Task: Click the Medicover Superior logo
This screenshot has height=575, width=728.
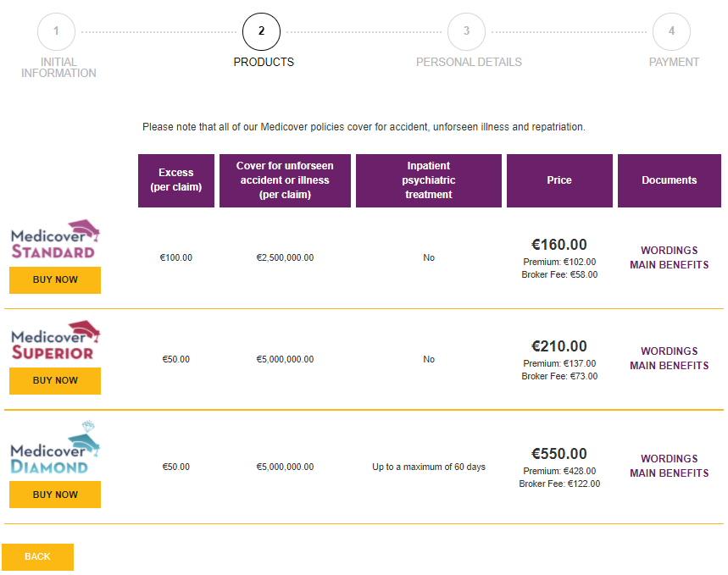Action: [55, 341]
